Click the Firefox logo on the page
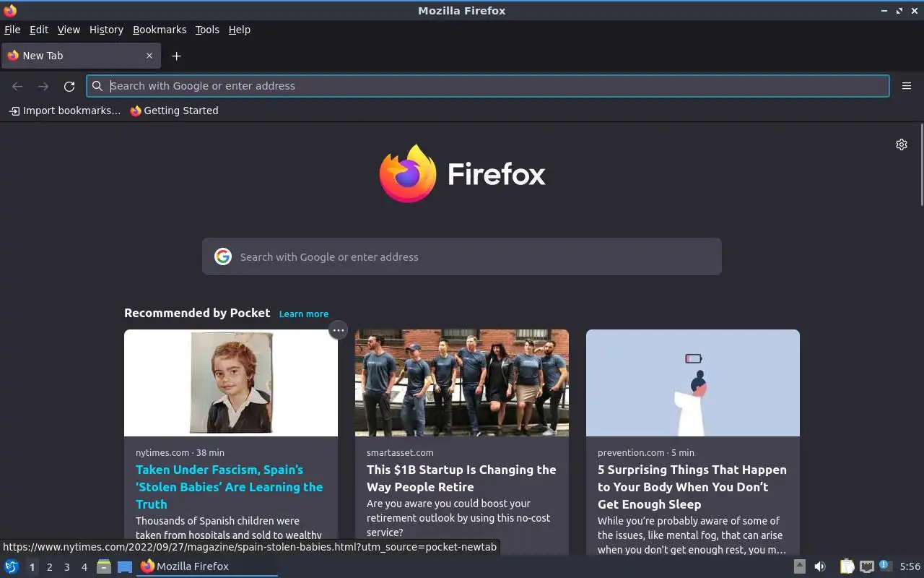 tap(462, 173)
